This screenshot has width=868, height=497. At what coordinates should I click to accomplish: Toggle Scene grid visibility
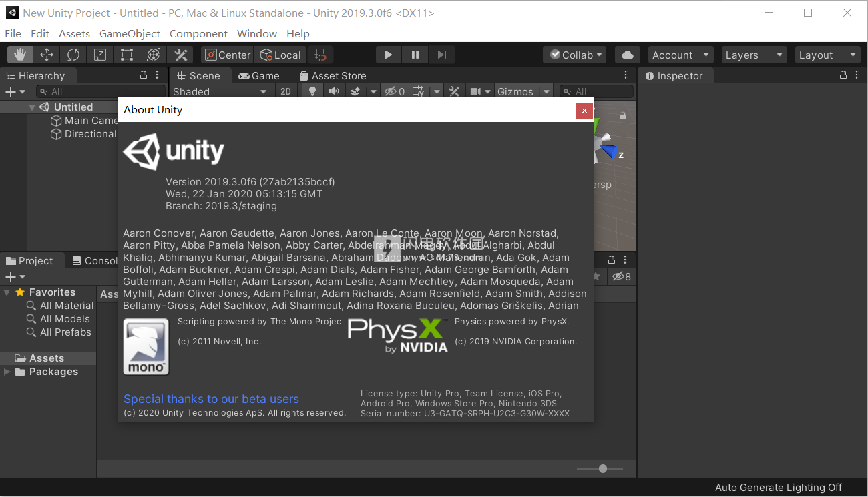tap(419, 91)
